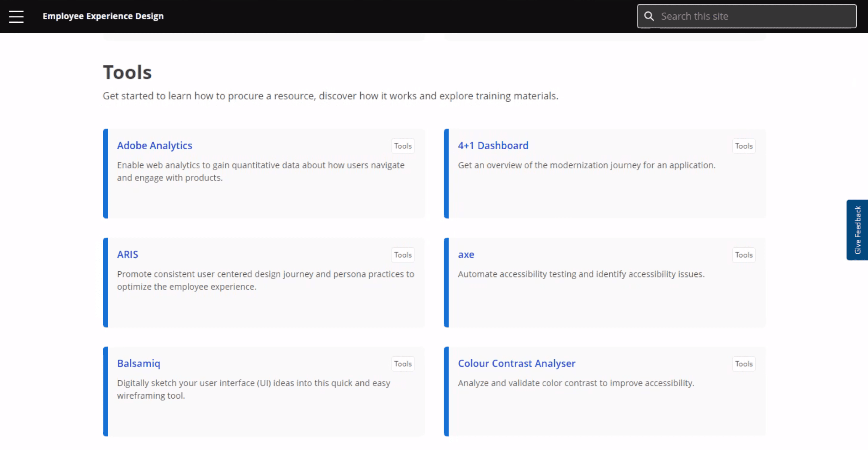
Task: Open the 4+1 Dashboard link
Action: (x=493, y=146)
